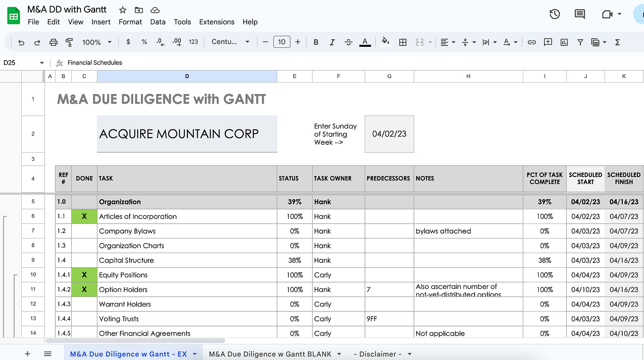Click the Undo icon
The height and width of the screenshot is (360, 644).
(x=21, y=42)
